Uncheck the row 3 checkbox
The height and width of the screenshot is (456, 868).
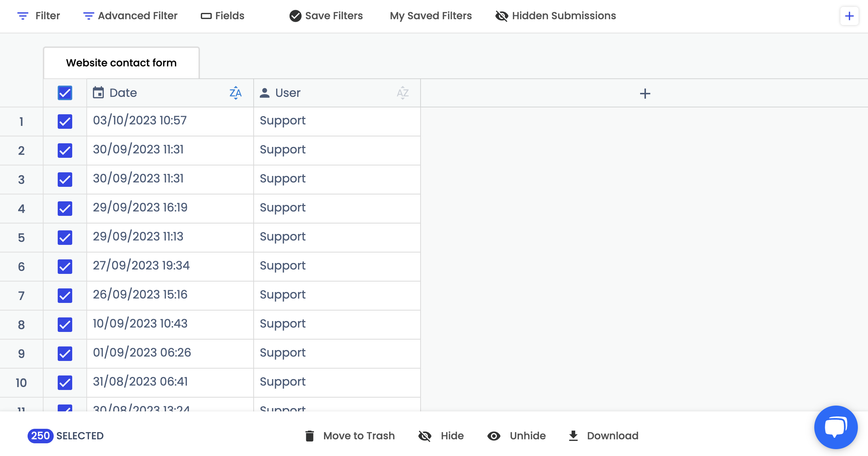click(x=65, y=180)
